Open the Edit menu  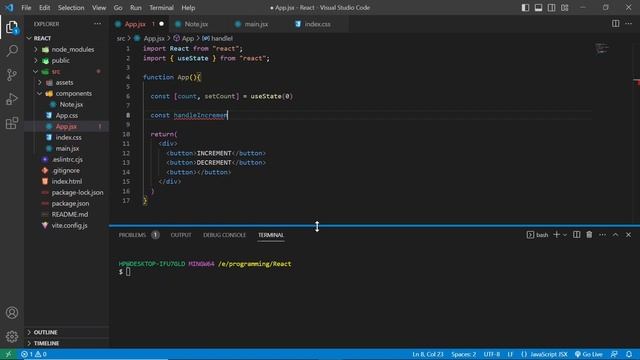tap(44, 8)
